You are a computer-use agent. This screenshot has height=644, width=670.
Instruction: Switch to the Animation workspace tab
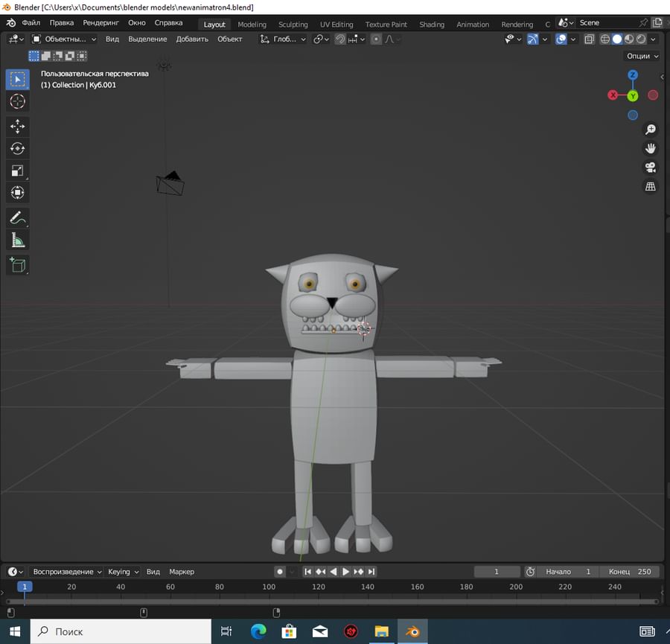pos(472,24)
